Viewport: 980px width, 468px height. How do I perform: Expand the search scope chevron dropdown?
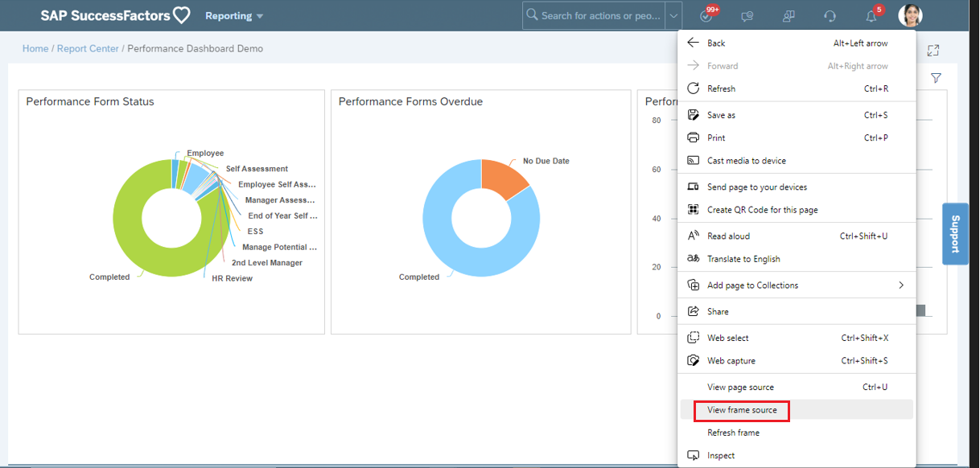click(673, 15)
